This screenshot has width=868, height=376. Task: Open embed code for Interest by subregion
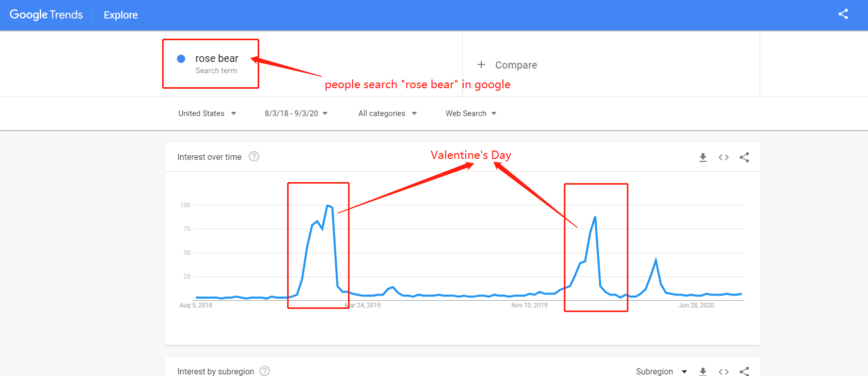click(x=723, y=371)
